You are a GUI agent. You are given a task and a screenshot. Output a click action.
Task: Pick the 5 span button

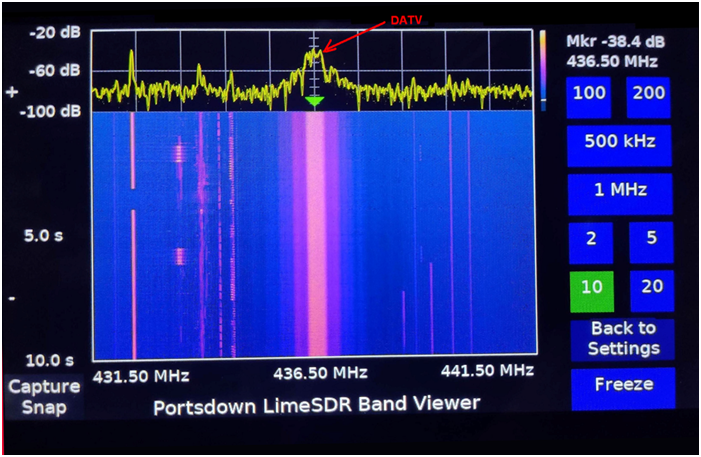[x=651, y=240]
